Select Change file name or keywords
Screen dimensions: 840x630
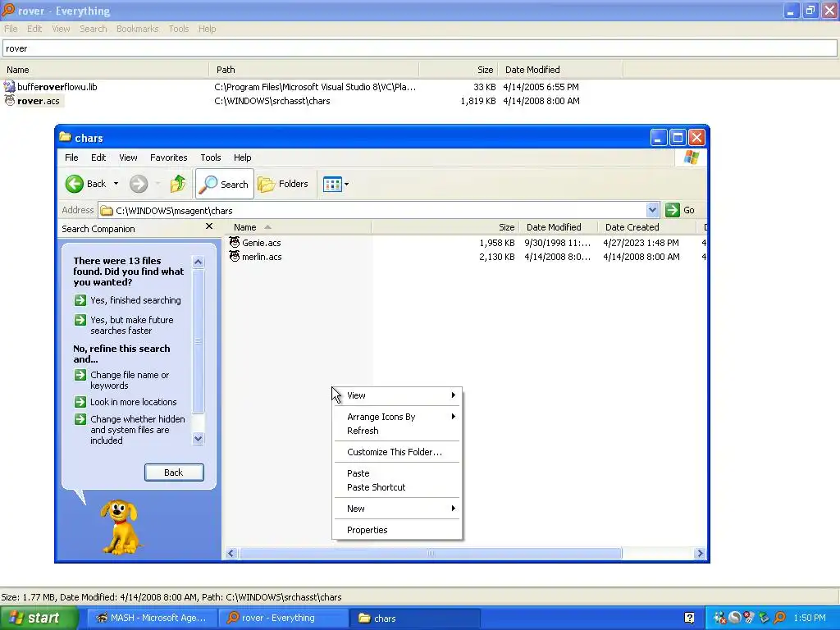tap(130, 381)
